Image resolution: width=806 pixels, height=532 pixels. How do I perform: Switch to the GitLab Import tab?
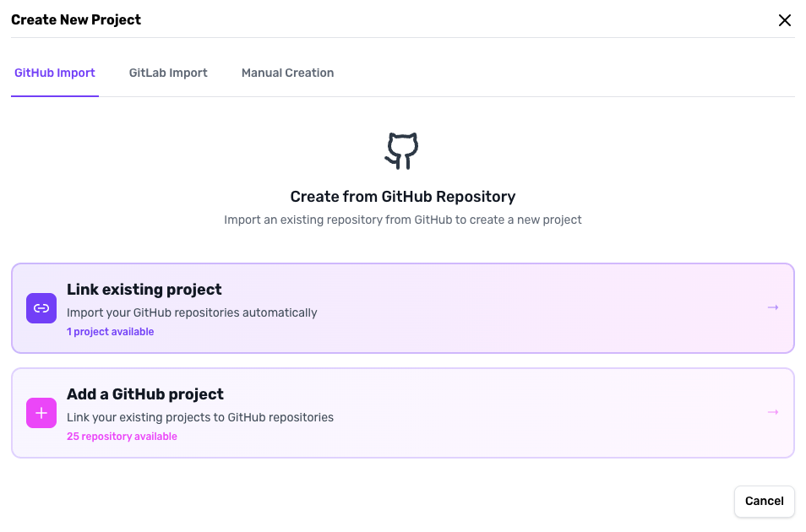click(x=168, y=73)
